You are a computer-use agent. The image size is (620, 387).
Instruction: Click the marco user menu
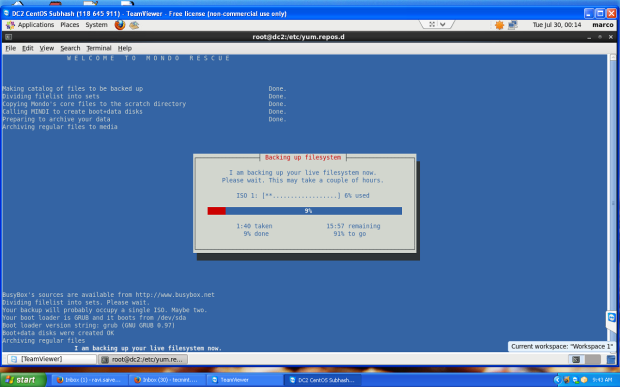tap(603, 25)
